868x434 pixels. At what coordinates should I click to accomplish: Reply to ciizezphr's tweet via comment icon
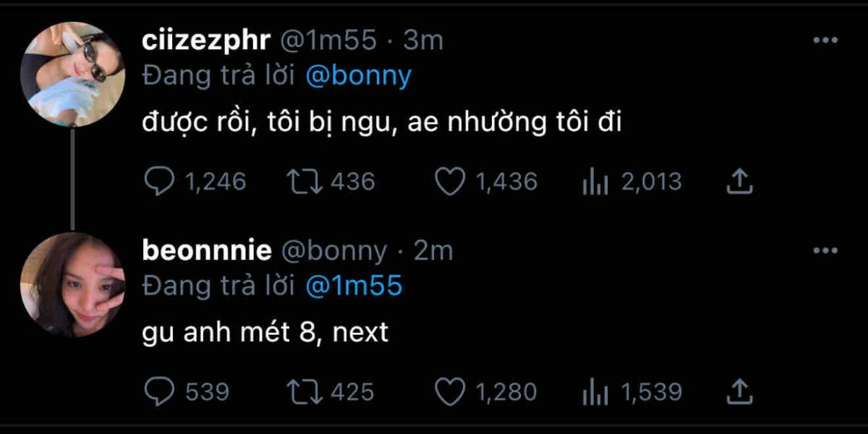click(158, 182)
